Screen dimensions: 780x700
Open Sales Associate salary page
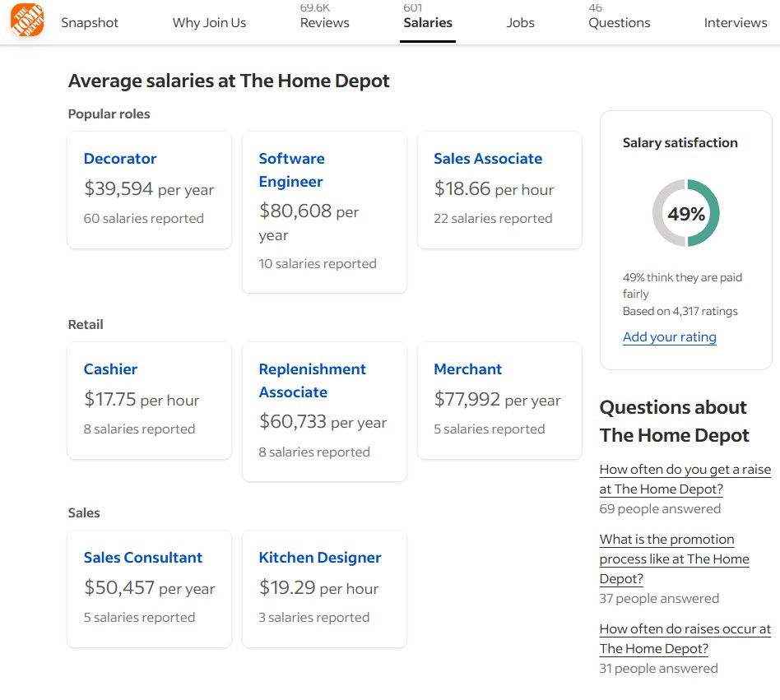488,159
